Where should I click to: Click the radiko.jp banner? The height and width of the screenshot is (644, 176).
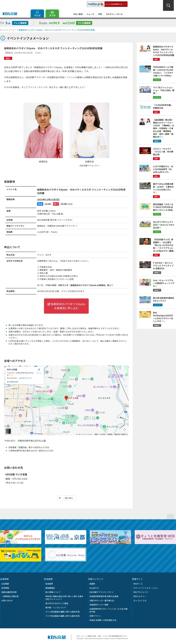pos(107,4)
